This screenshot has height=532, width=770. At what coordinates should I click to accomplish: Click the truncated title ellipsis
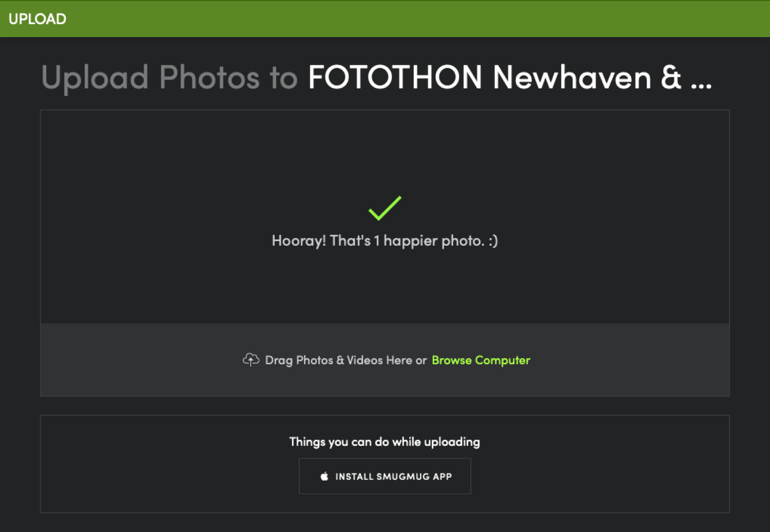click(x=701, y=83)
